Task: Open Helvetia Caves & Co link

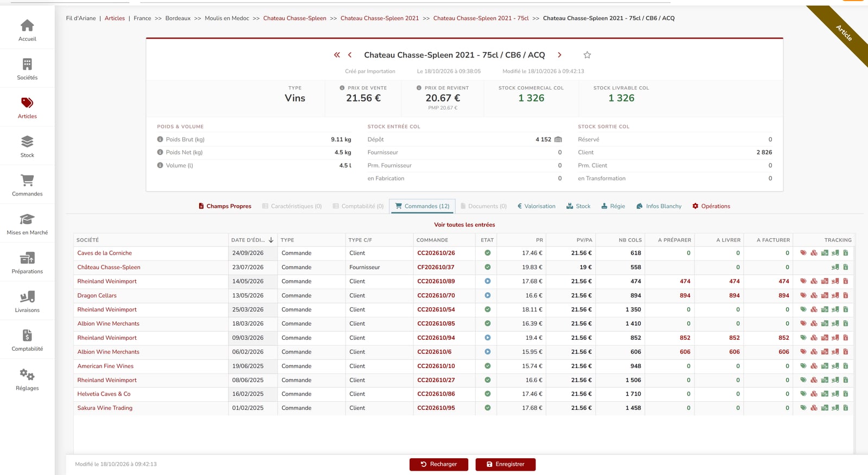Action: point(104,394)
